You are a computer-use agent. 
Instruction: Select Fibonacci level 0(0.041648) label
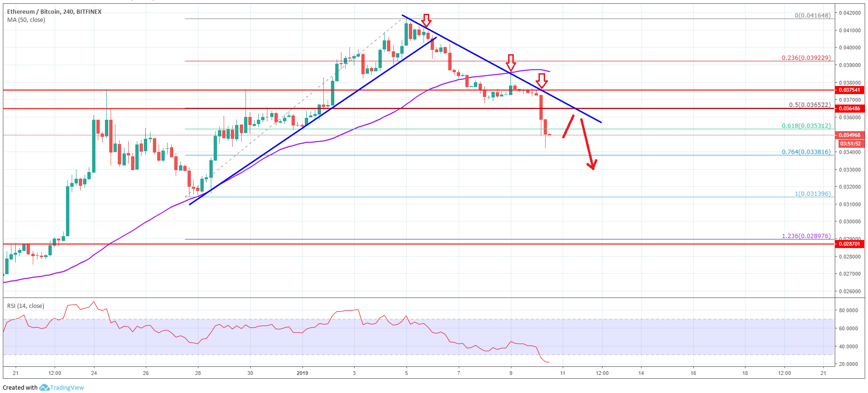coord(812,15)
